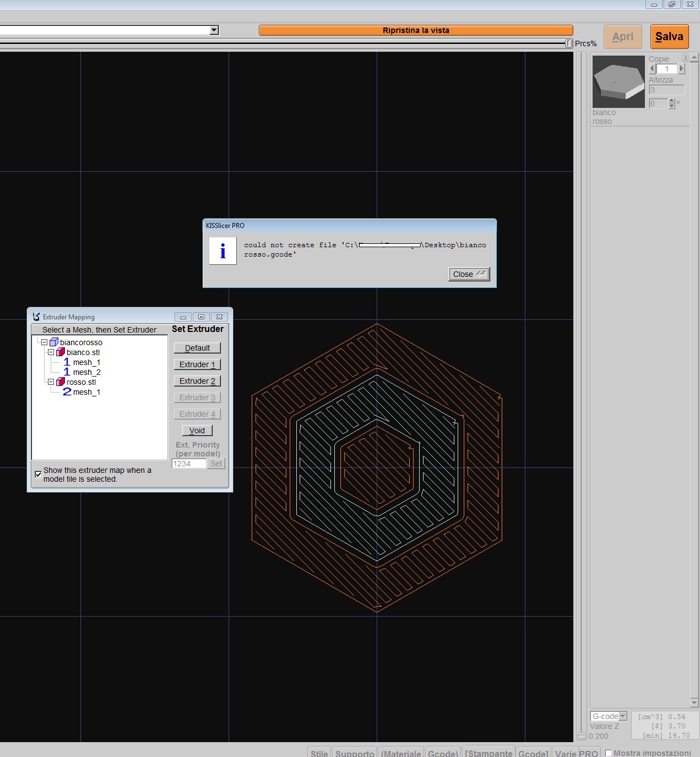The image size is (700, 757).
Task: Enable the Mostra impostazioni checkbox
Action: (609, 753)
